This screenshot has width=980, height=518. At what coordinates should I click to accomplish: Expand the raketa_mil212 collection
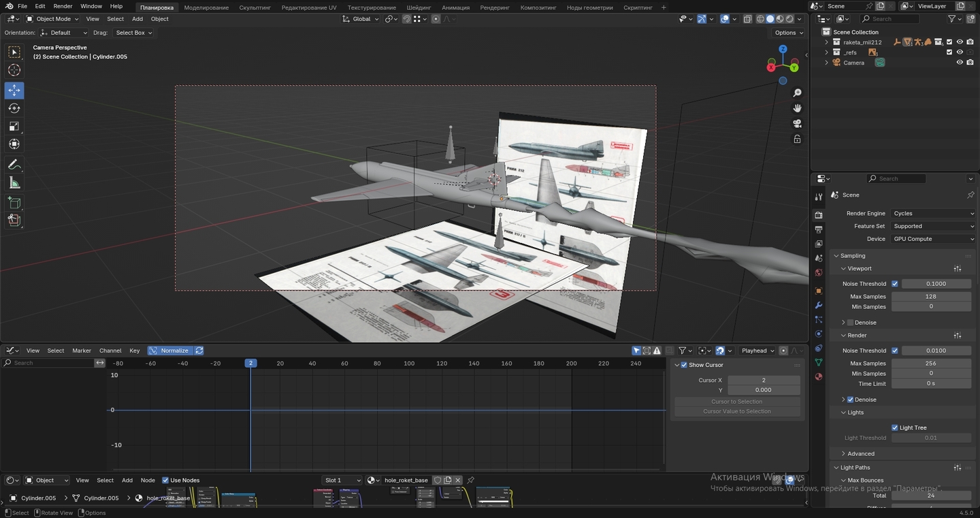pos(827,42)
